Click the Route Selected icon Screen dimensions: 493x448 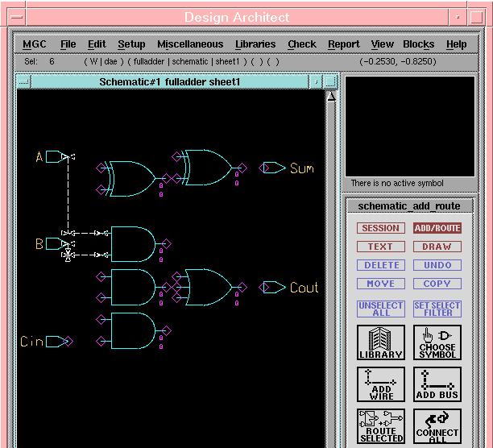point(381,426)
